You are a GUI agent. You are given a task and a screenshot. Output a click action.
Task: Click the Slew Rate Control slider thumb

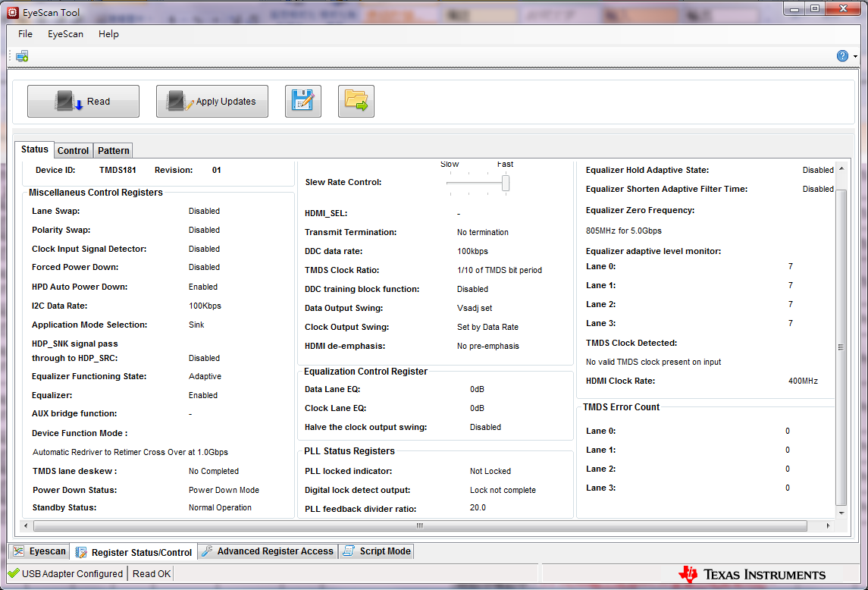pos(506,183)
